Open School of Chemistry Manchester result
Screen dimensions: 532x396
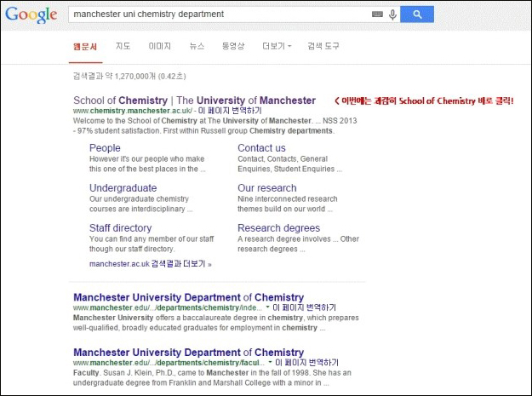194,100
